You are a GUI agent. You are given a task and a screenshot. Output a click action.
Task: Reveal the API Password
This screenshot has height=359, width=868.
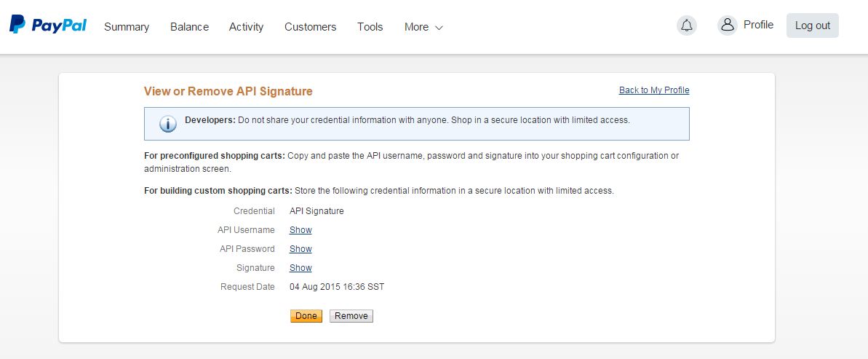(300, 249)
